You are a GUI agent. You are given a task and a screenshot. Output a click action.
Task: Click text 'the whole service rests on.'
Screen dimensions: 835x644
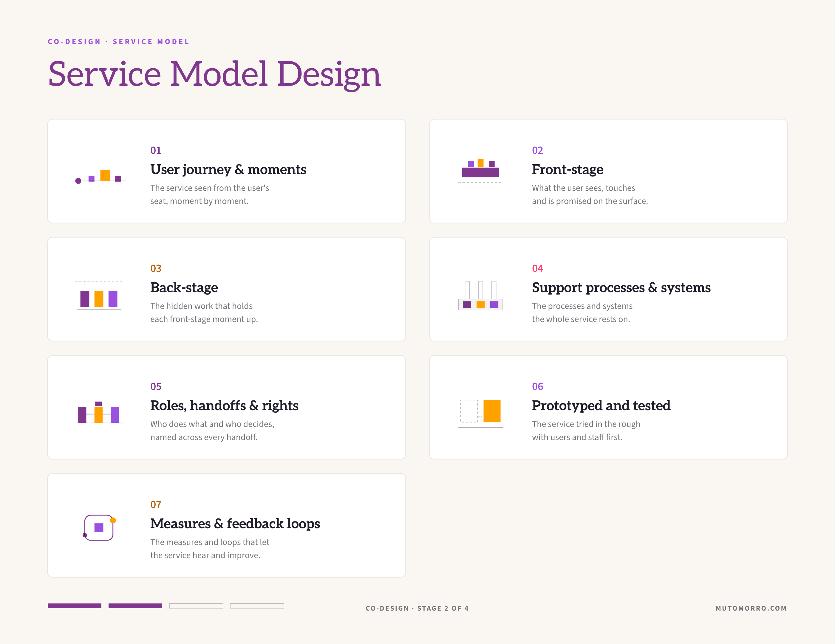click(581, 319)
